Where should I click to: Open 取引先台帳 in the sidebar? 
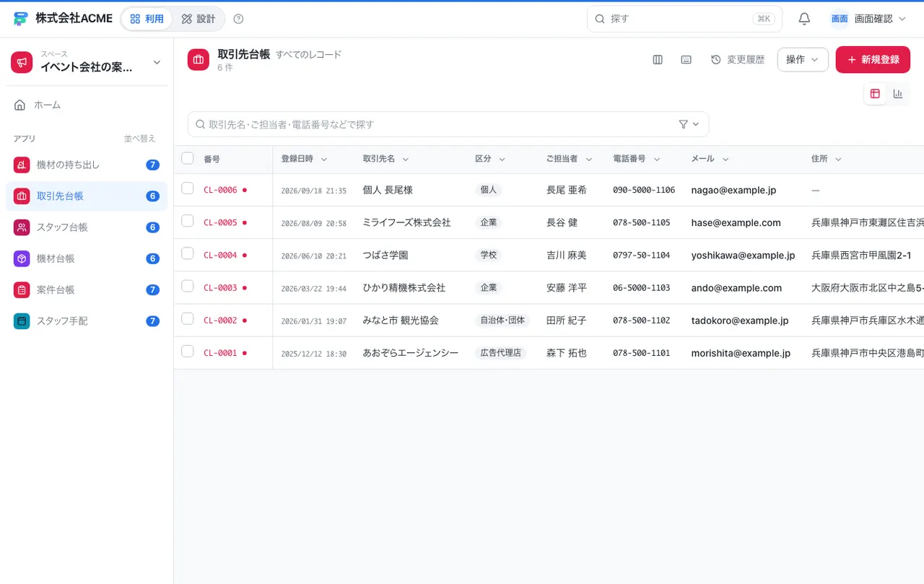point(87,196)
